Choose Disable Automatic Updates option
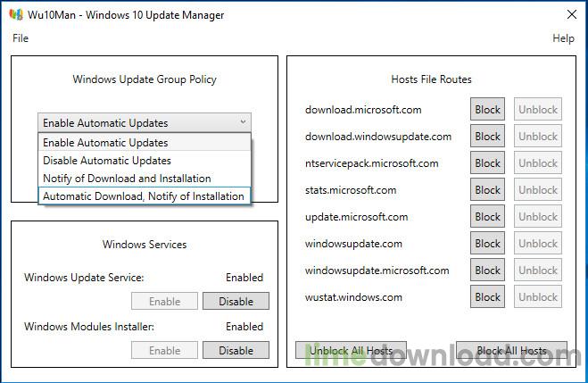This screenshot has width=588, height=383. pos(145,161)
